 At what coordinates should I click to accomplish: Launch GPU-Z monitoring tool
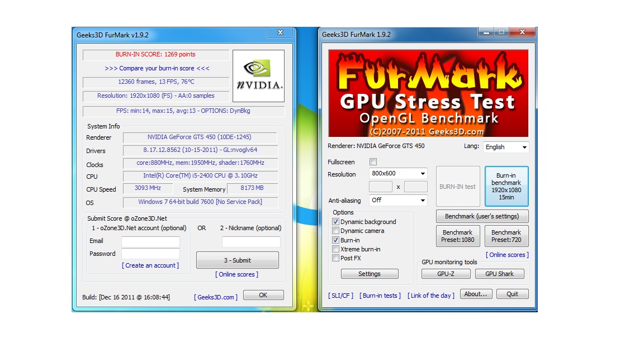(446, 274)
